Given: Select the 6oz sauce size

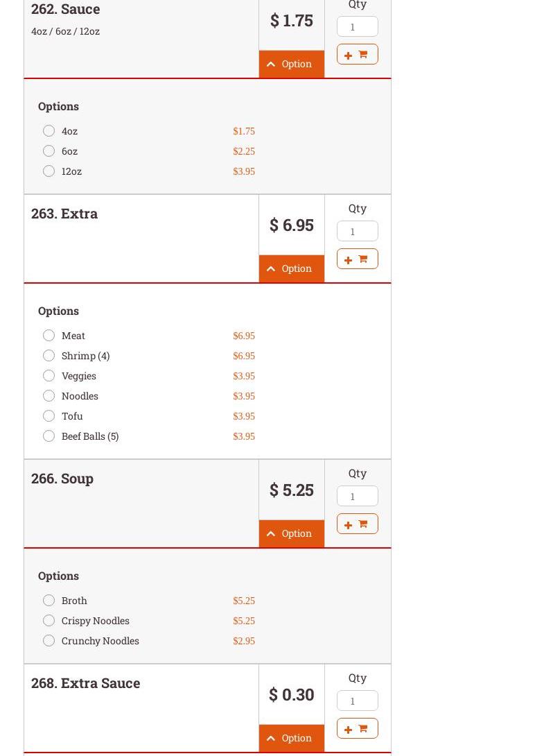Looking at the screenshot, I should (49, 151).
